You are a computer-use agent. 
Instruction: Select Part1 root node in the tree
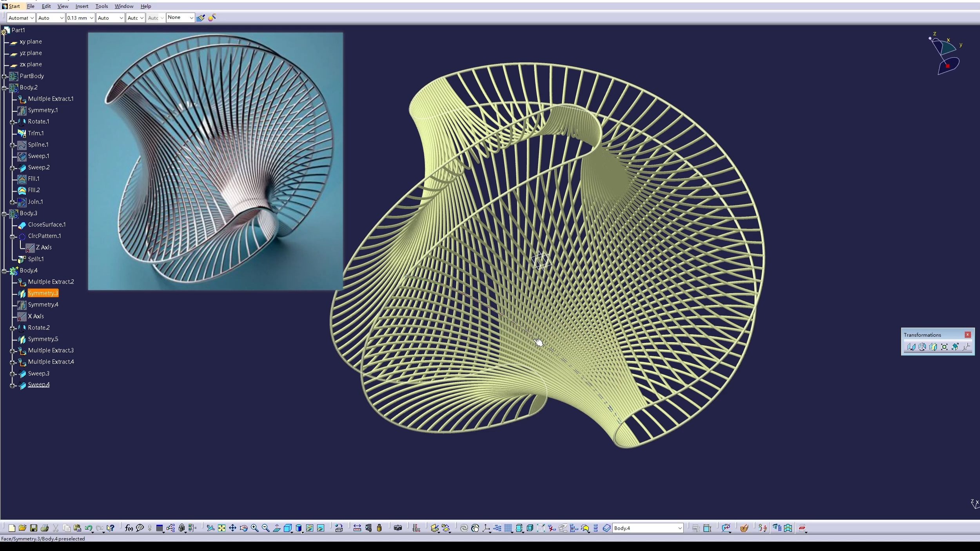pos(18,30)
